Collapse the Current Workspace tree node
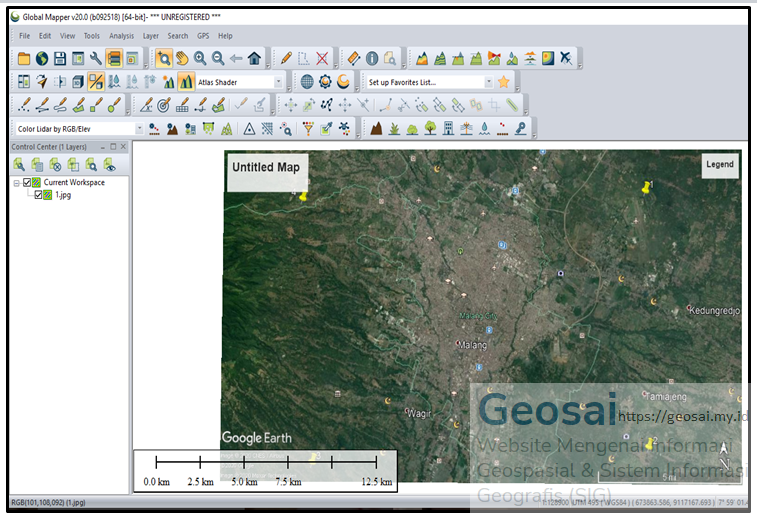 [16, 183]
